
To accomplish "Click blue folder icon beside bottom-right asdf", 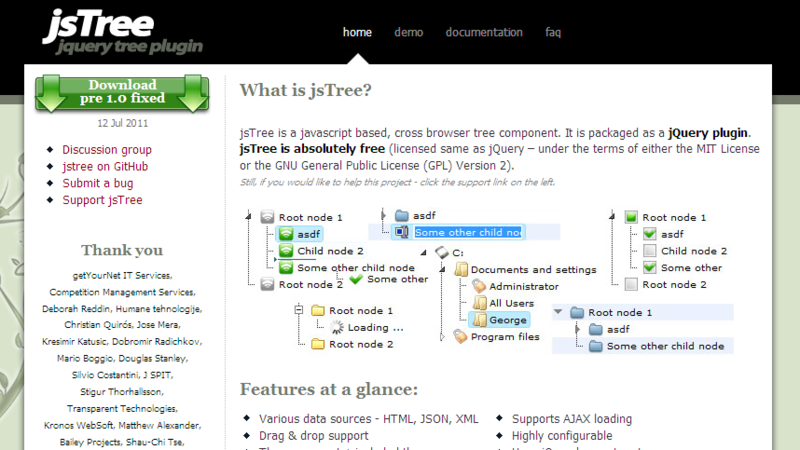I will [596, 329].
